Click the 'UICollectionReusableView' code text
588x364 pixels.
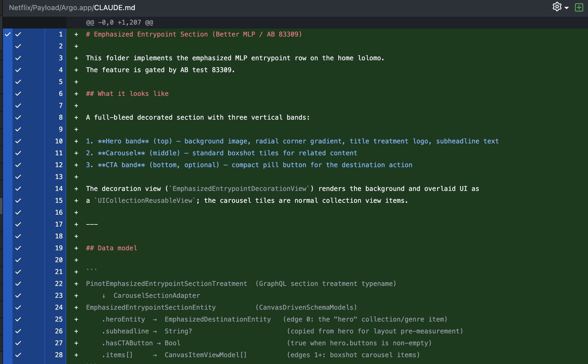tap(145, 200)
